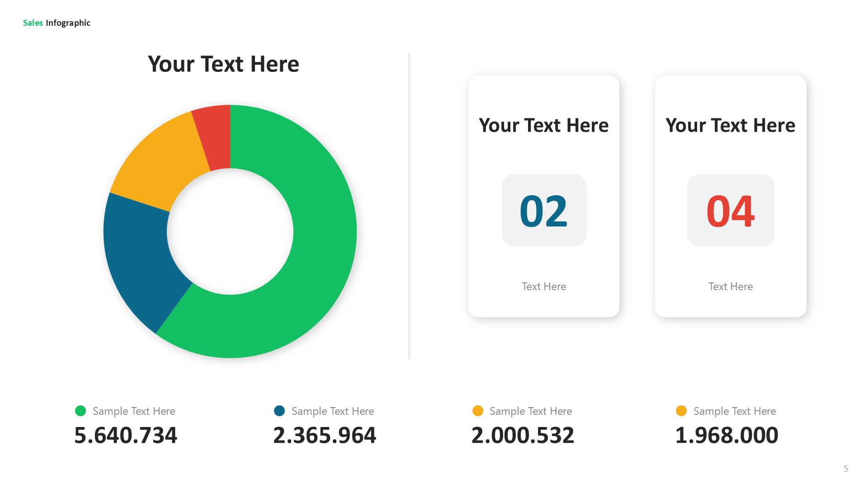Click the slide page number 5
The image size is (868, 488).
click(x=846, y=469)
